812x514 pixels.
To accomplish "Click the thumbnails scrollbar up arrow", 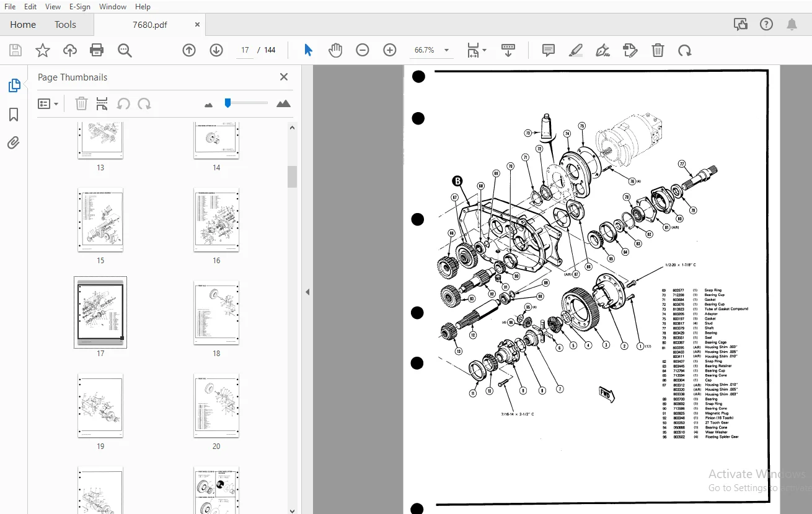I will coord(292,128).
